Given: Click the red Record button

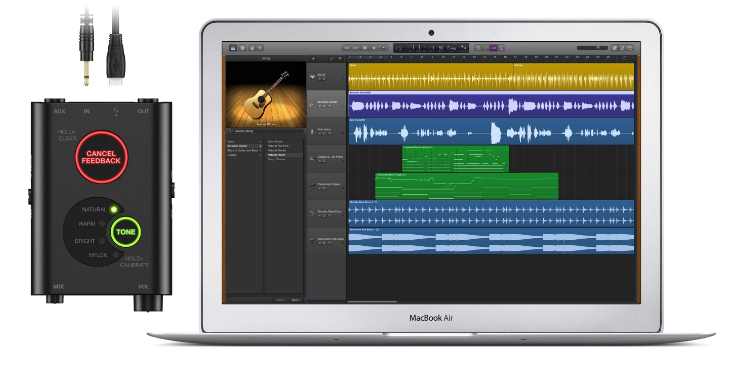Looking at the screenshot, I should tap(383, 48).
